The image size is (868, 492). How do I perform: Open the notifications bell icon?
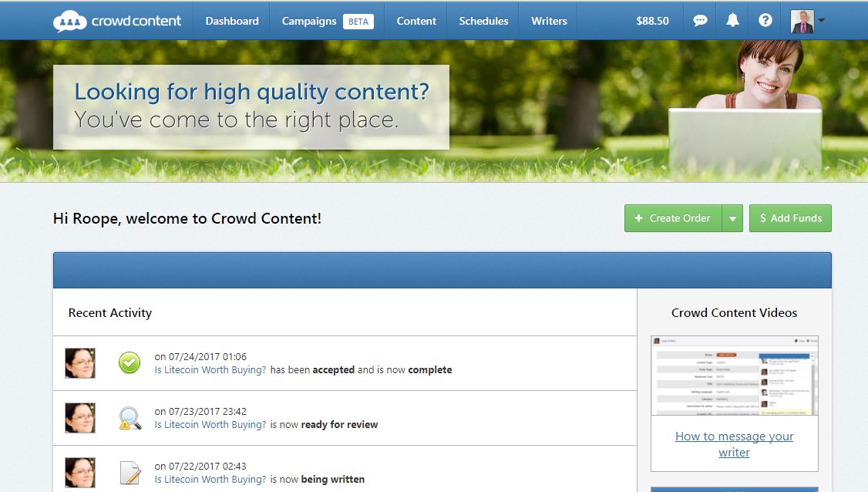point(732,21)
